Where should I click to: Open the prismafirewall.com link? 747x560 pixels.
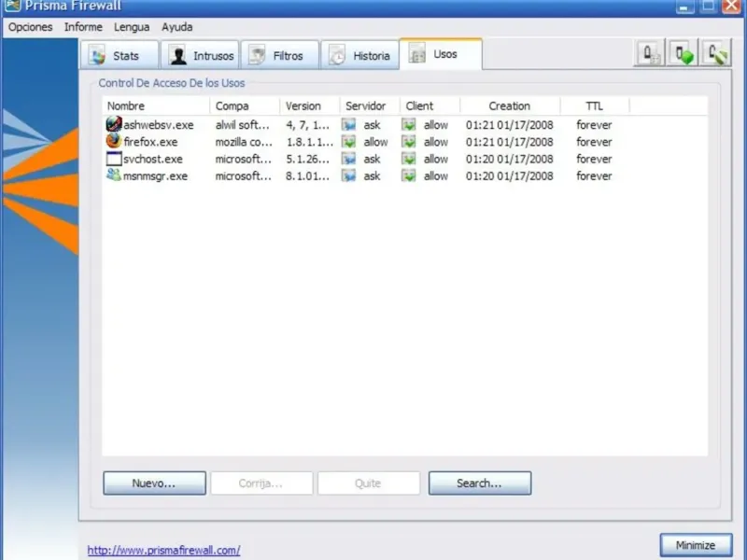pos(163,551)
